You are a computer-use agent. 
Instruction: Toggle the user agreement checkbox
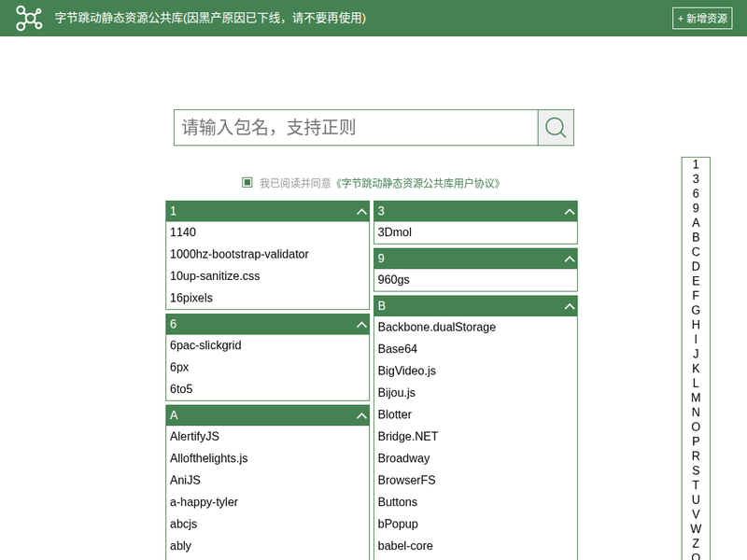(x=247, y=182)
